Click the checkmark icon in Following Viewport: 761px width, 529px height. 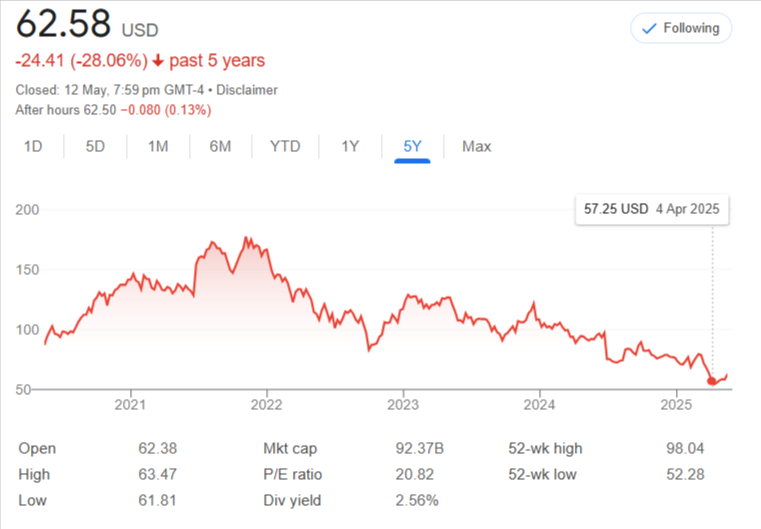[649, 28]
